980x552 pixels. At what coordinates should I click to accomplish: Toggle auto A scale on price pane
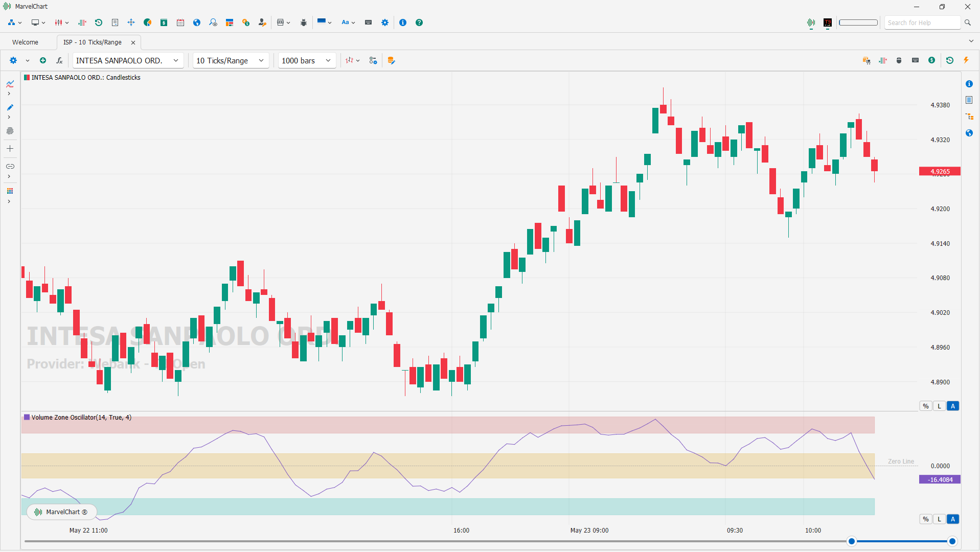953,406
